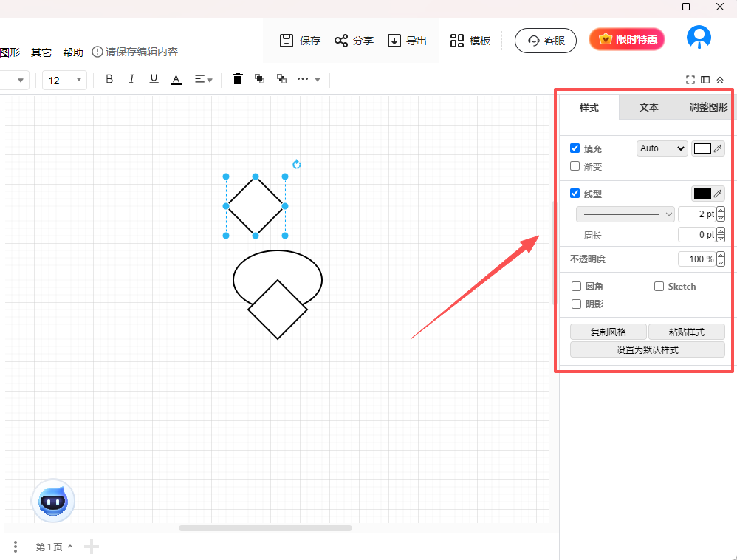This screenshot has width=737, height=560.
Task: Expand the line pattern dropdown
Action: pyautogui.click(x=625, y=214)
